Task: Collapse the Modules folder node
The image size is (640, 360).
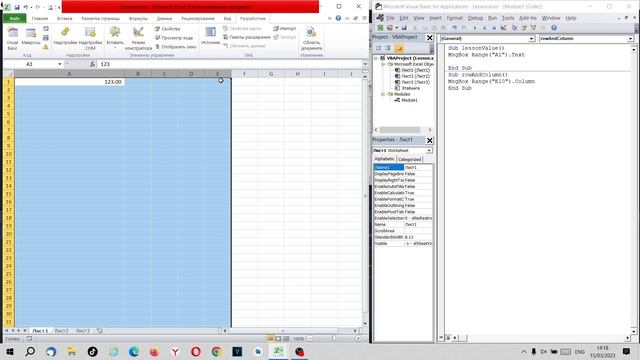Action: tap(383, 94)
